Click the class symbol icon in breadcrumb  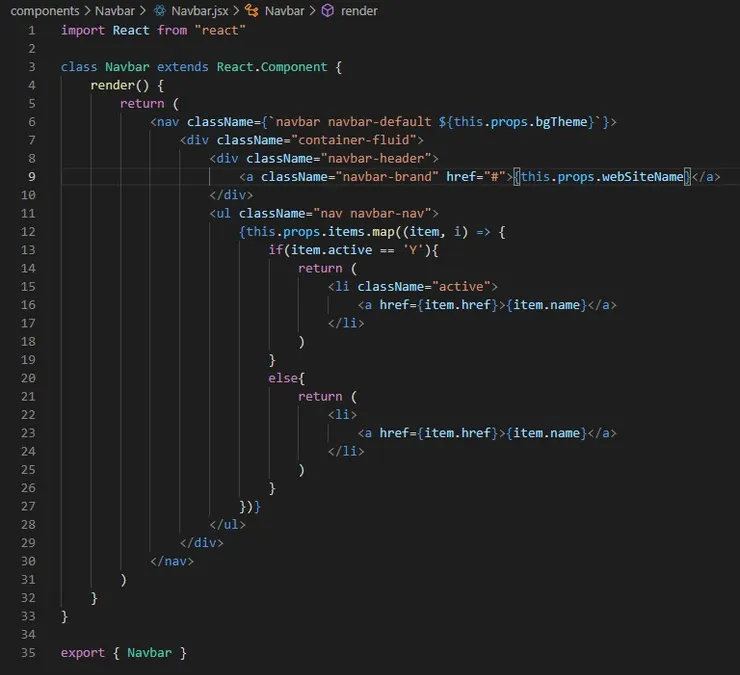(252, 10)
